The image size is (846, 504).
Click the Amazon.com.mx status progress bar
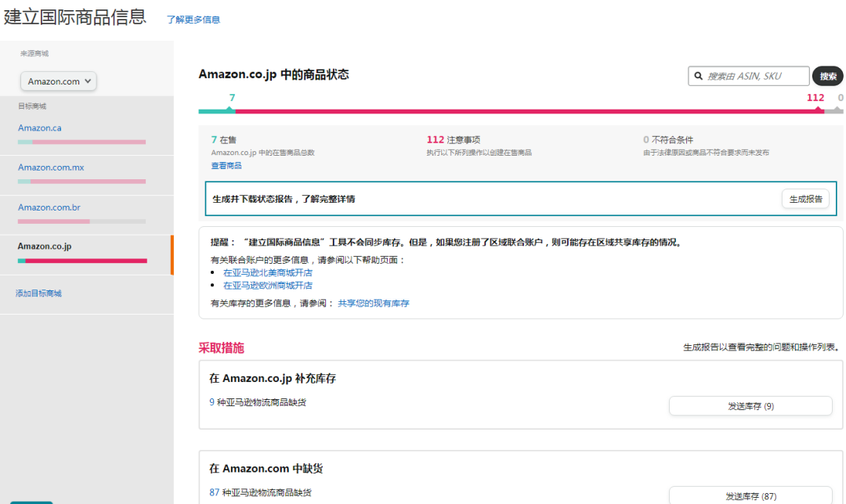pos(81,182)
